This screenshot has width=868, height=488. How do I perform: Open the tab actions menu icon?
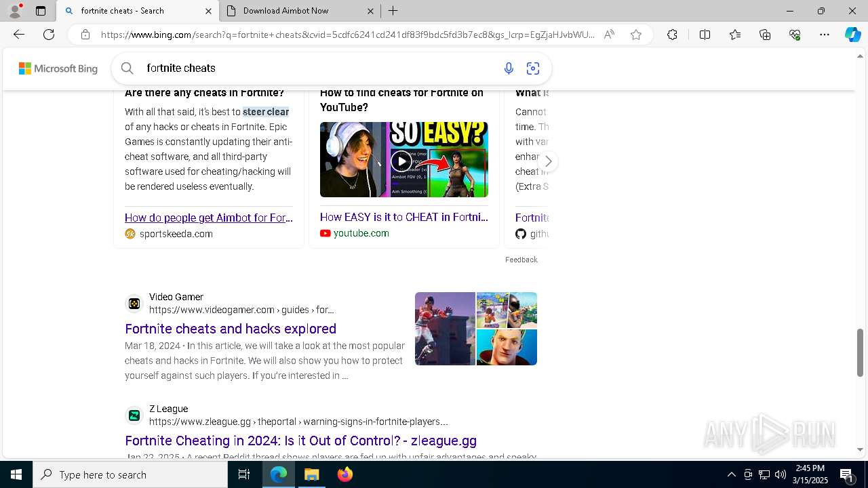(x=41, y=11)
